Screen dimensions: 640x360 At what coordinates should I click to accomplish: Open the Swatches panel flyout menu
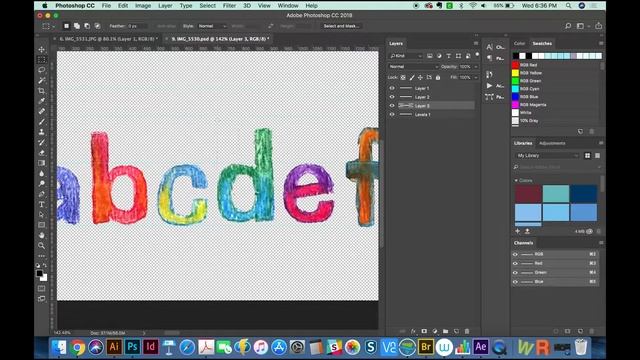click(x=601, y=43)
